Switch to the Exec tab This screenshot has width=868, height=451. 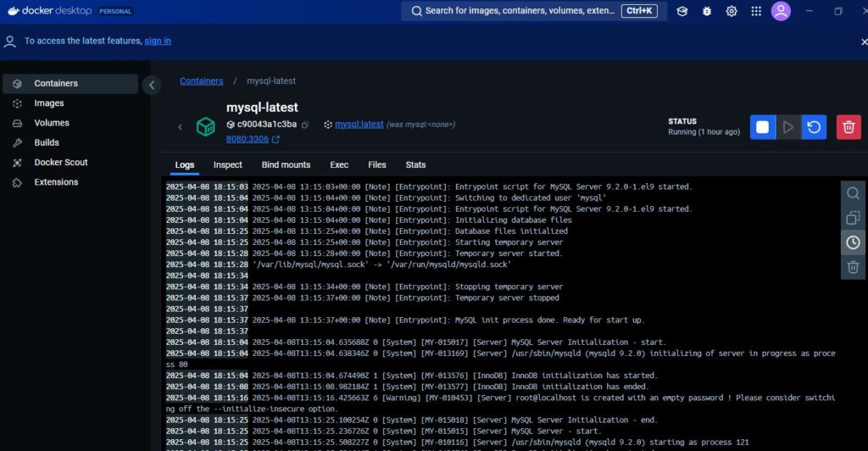(x=339, y=165)
